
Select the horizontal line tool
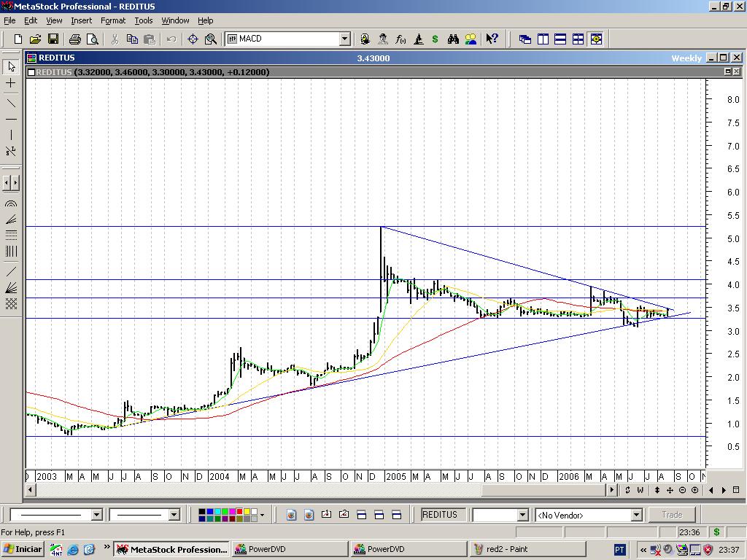point(11,119)
